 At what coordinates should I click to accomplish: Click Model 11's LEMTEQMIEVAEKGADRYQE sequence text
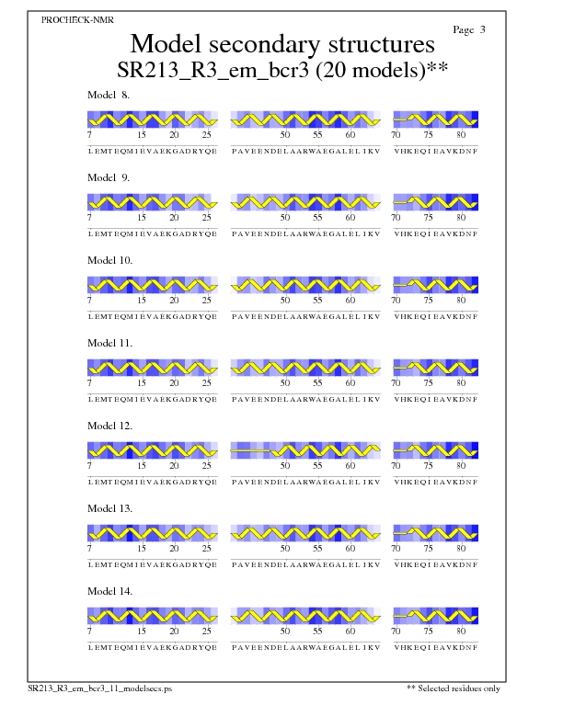pos(153,399)
